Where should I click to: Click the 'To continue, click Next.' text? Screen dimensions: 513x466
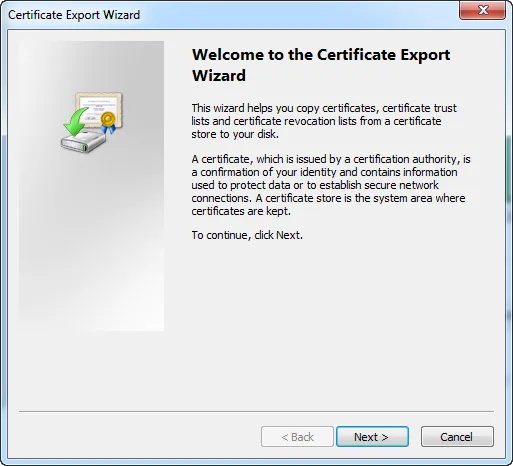pyautogui.click(x=247, y=235)
